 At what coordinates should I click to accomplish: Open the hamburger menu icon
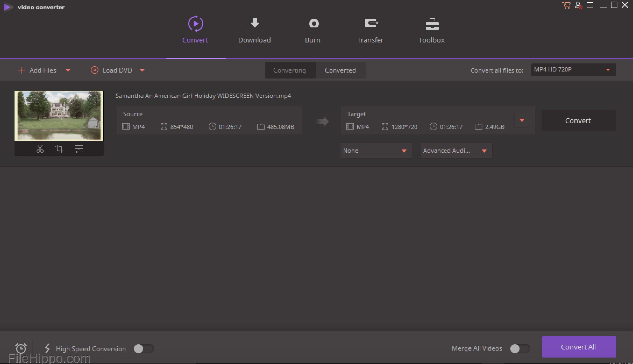point(590,5)
